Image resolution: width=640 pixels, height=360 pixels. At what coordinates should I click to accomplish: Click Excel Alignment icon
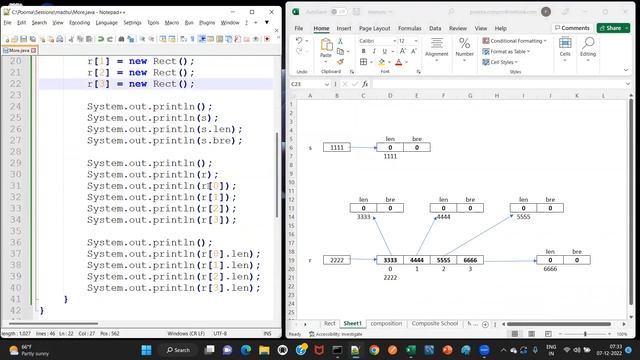[437, 43]
